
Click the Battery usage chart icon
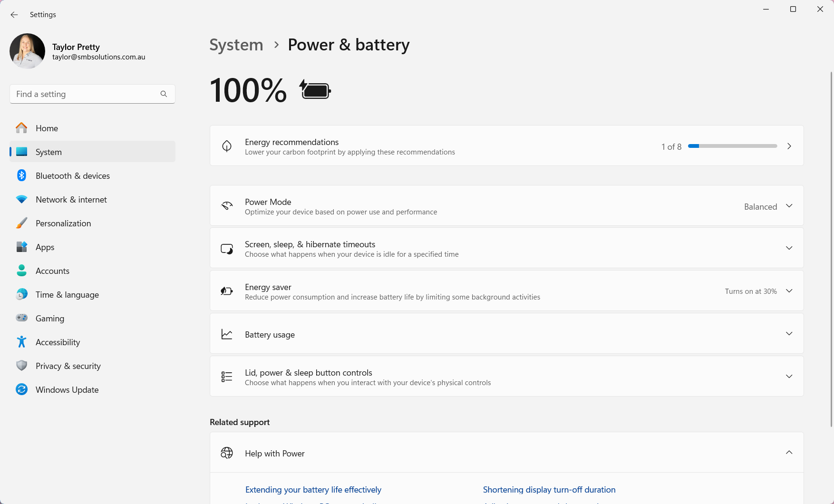point(227,334)
